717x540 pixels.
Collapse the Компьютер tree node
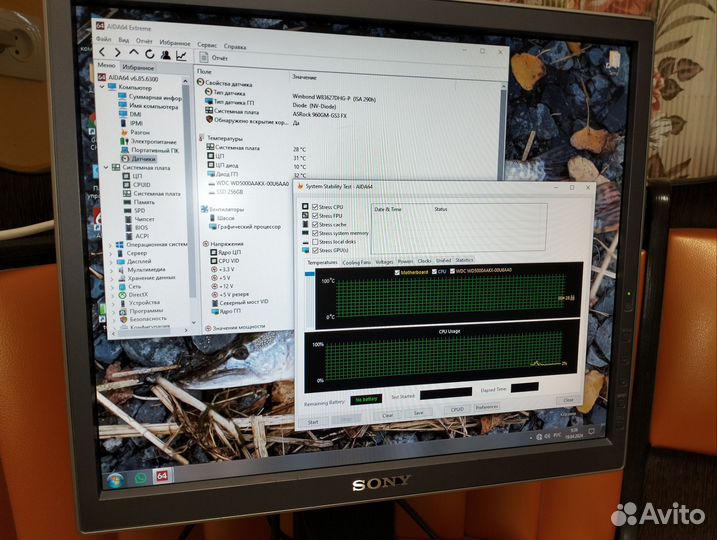pos(102,86)
